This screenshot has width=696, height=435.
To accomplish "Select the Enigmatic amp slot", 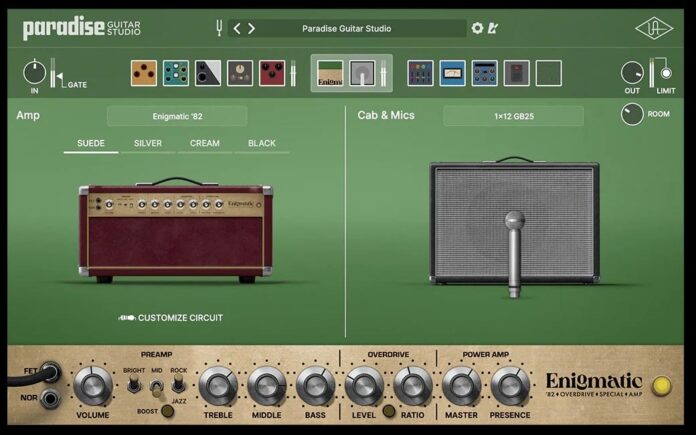I will pos(330,74).
